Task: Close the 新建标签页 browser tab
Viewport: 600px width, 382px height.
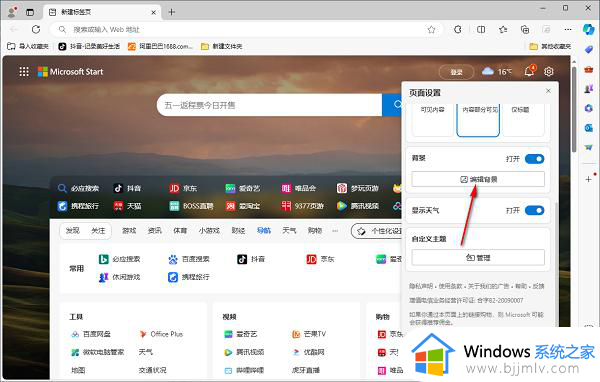Action: [153, 12]
